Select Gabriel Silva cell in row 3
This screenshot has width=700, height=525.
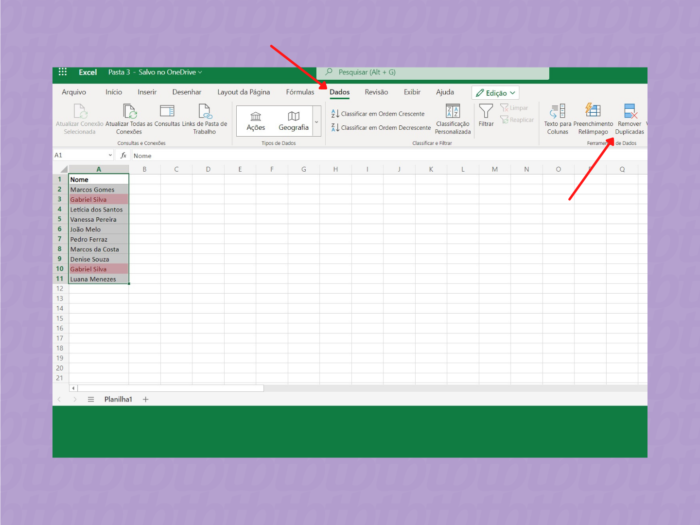click(x=99, y=200)
